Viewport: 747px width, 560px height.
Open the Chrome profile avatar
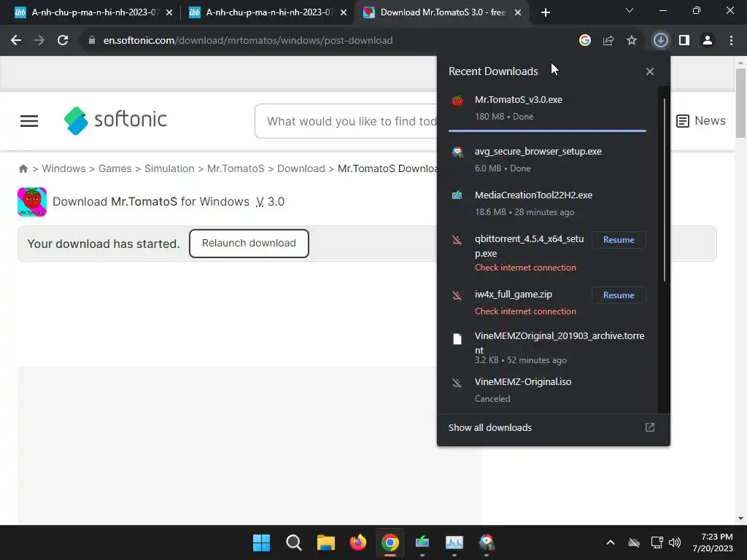[x=708, y=41]
